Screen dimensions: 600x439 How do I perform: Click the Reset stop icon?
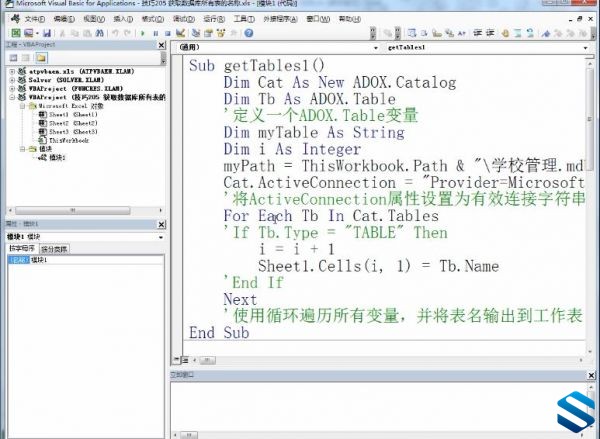click(168, 33)
